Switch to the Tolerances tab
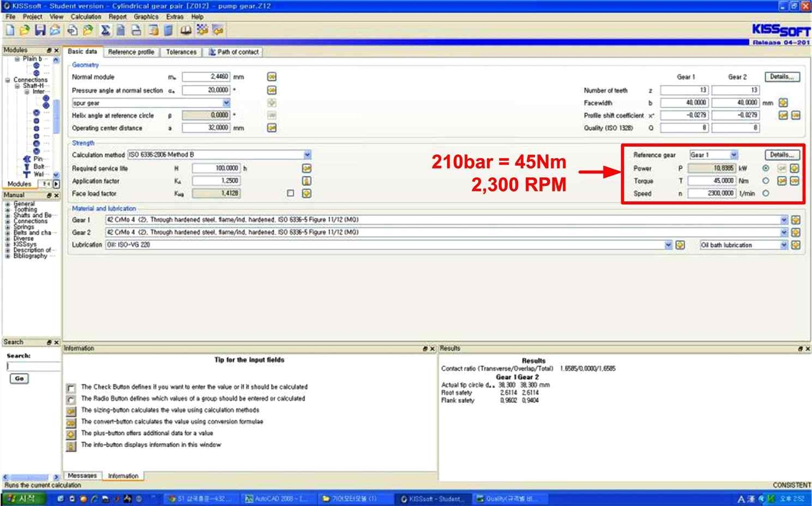The width and height of the screenshot is (812, 506). coord(181,52)
